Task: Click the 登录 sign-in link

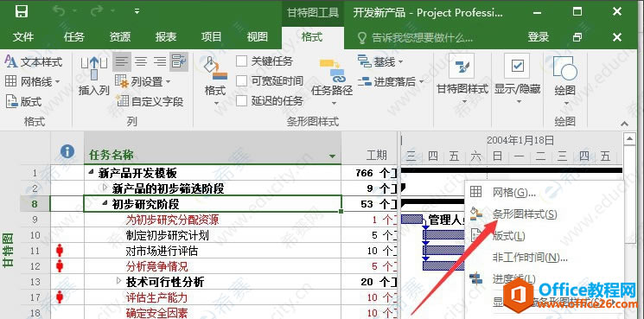Action: click(x=539, y=37)
